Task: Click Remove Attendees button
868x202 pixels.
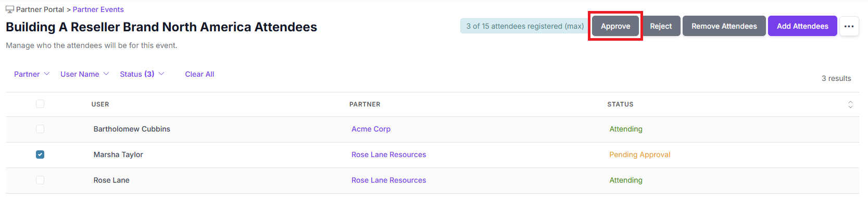Action: pyautogui.click(x=724, y=26)
